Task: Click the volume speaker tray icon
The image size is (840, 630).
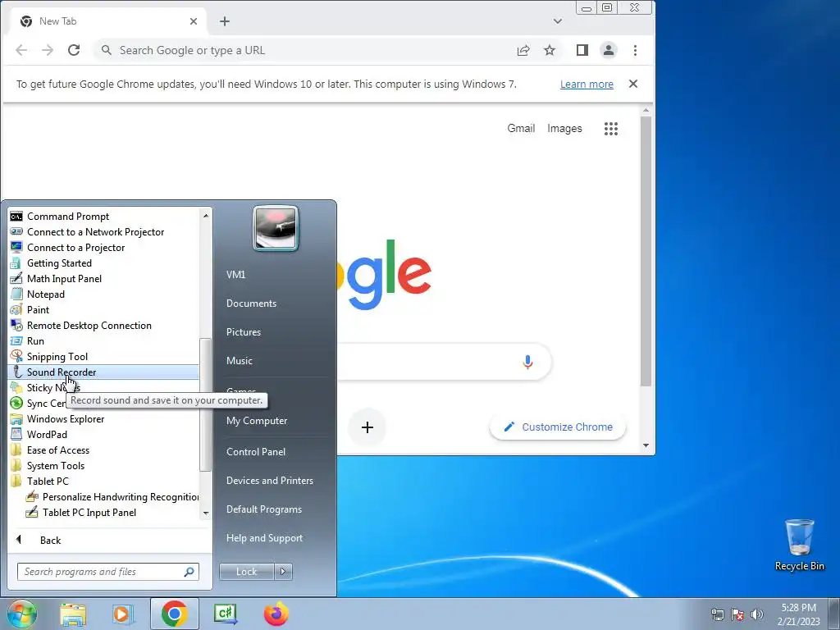Action: click(757, 614)
